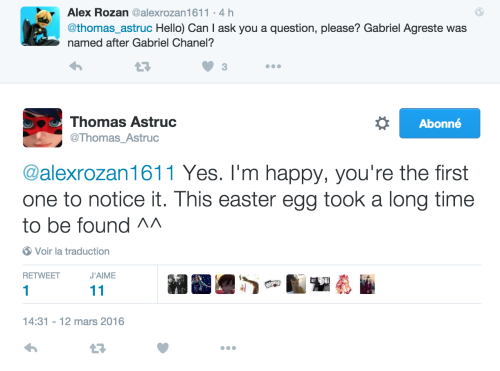
Task: Retweet Thomas Astruc's reply
Action: pyautogui.click(x=98, y=348)
